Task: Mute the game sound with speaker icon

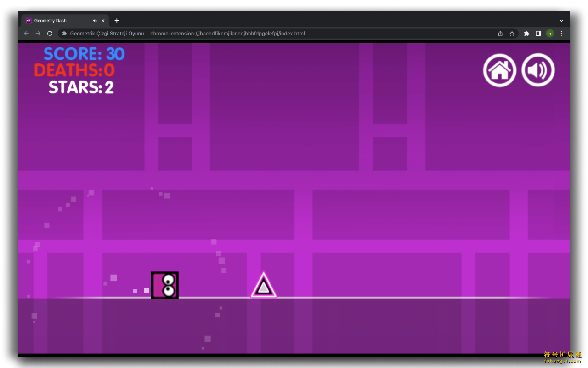Action: coord(538,70)
